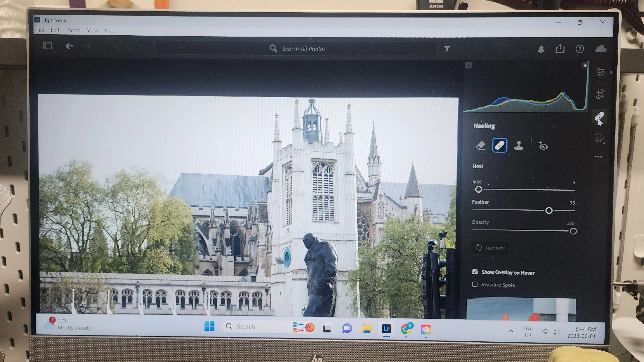The height and width of the screenshot is (362, 644).
Task: Select the Heal bandage tool
Action: tap(499, 145)
